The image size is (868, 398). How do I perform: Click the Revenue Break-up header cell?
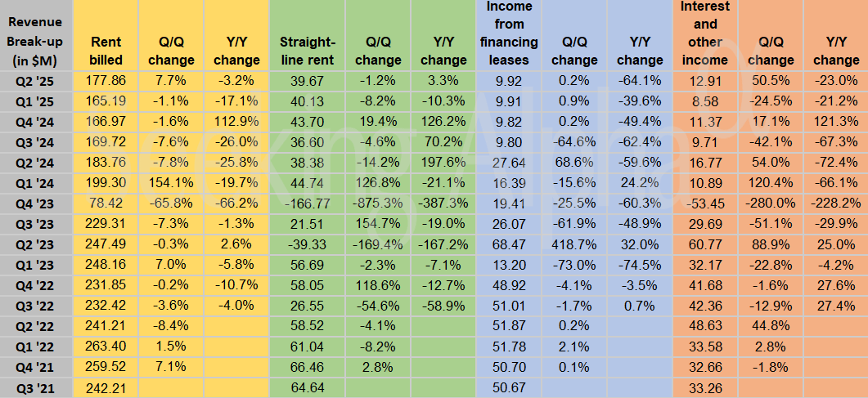(36, 42)
